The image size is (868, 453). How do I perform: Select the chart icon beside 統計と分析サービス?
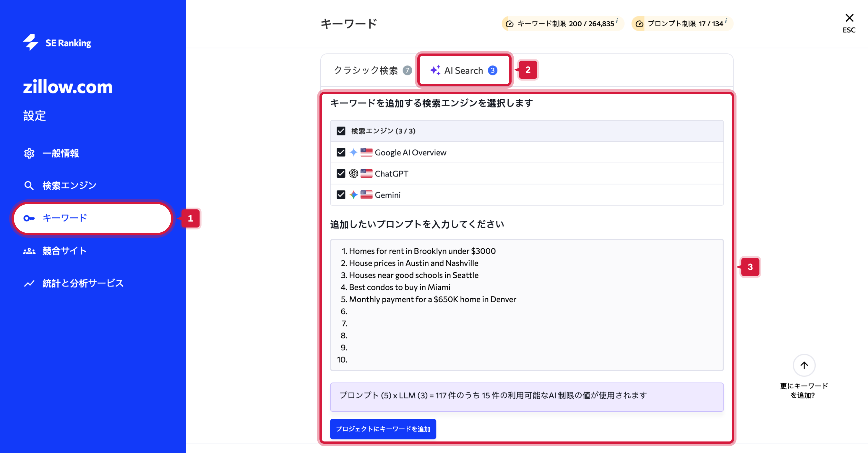[x=29, y=283]
